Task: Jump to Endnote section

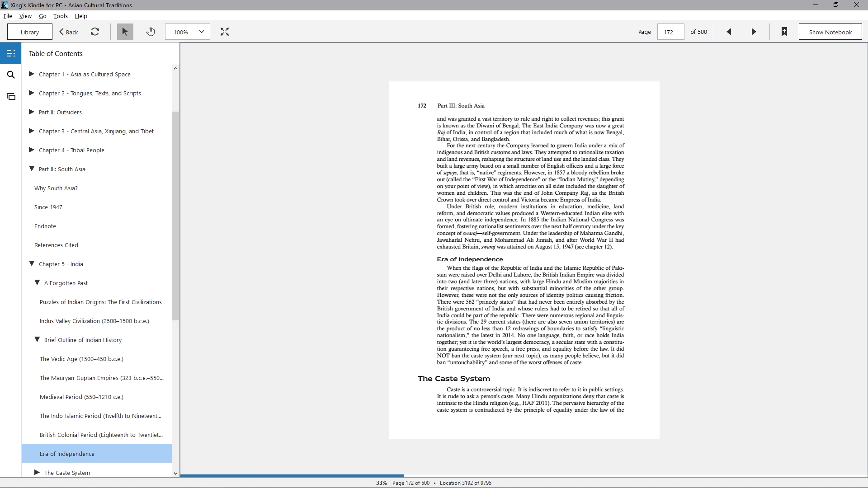Action: [45, 226]
